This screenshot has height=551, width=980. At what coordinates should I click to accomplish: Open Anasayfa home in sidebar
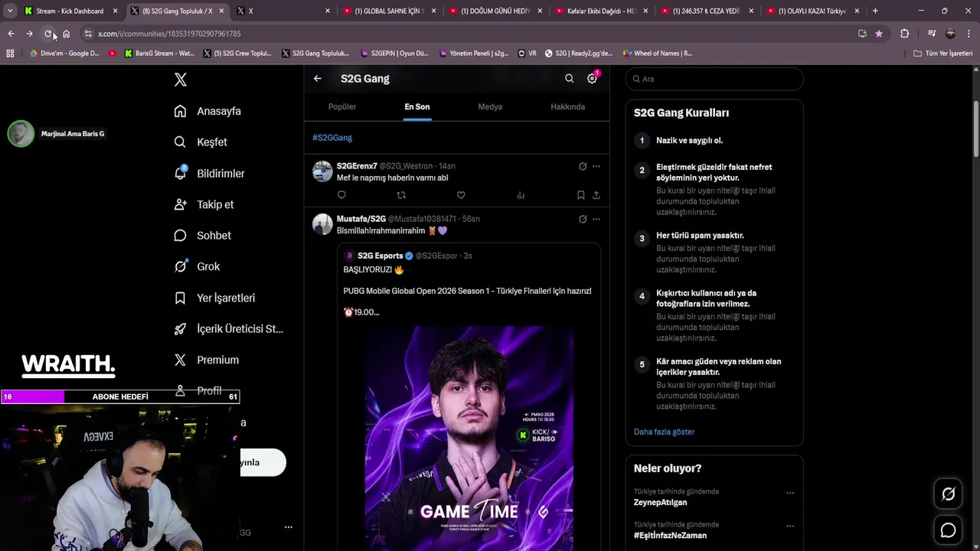click(x=207, y=111)
